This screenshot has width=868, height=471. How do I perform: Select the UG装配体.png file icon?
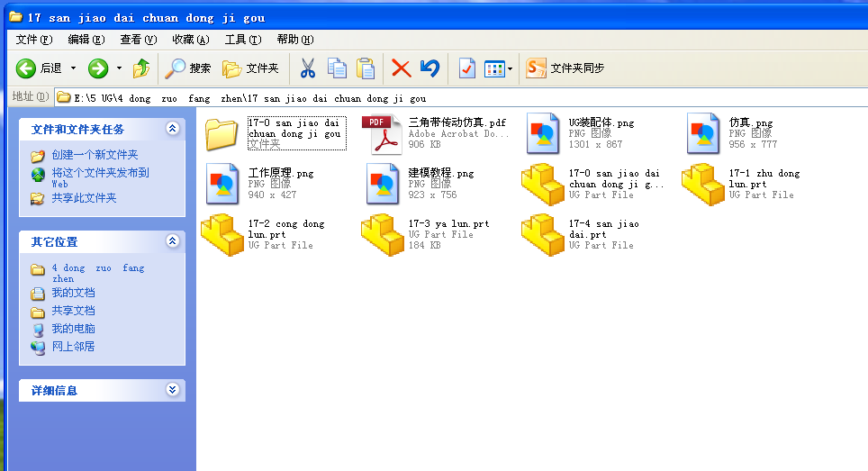[542, 133]
